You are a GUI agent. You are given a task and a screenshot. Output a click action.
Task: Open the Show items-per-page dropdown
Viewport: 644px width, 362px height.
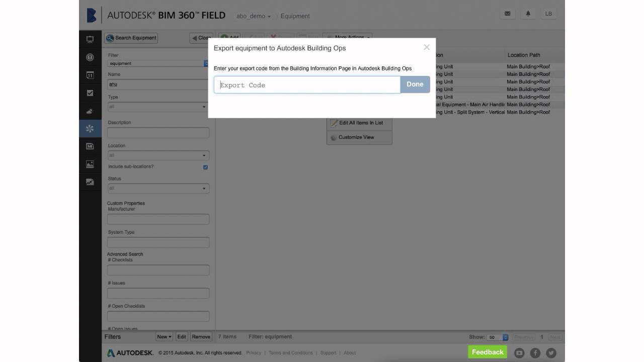tap(498, 337)
